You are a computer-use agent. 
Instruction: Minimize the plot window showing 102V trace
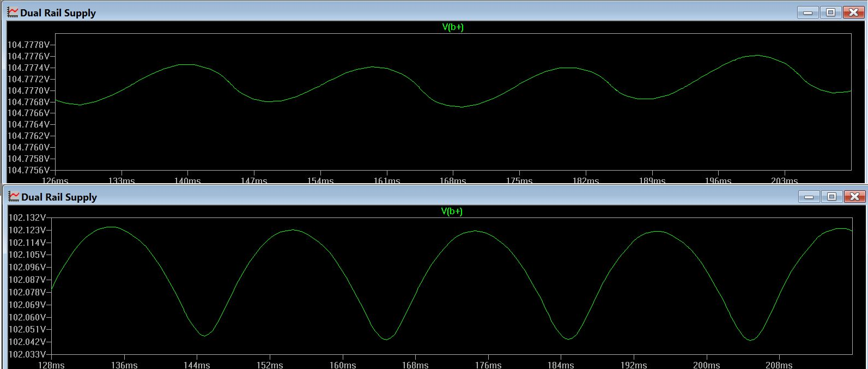pyautogui.click(x=809, y=197)
